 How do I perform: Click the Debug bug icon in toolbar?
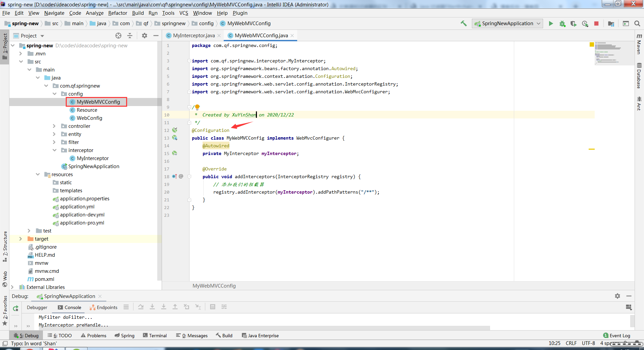[x=562, y=23]
